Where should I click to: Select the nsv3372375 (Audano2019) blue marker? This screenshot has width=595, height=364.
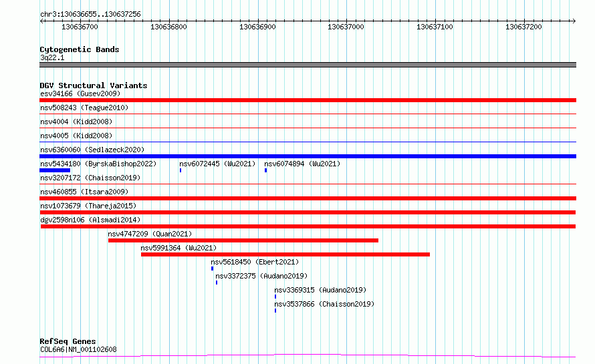click(x=217, y=283)
